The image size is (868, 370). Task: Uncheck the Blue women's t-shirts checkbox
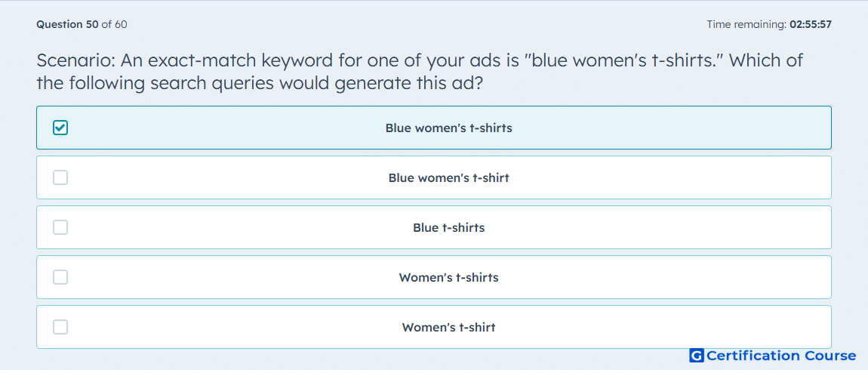tap(60, 128)
